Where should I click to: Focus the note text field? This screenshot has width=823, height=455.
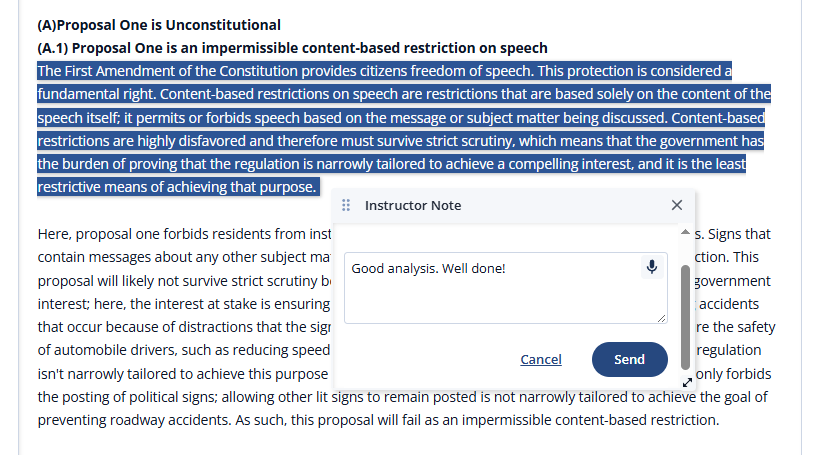point(505,288)
